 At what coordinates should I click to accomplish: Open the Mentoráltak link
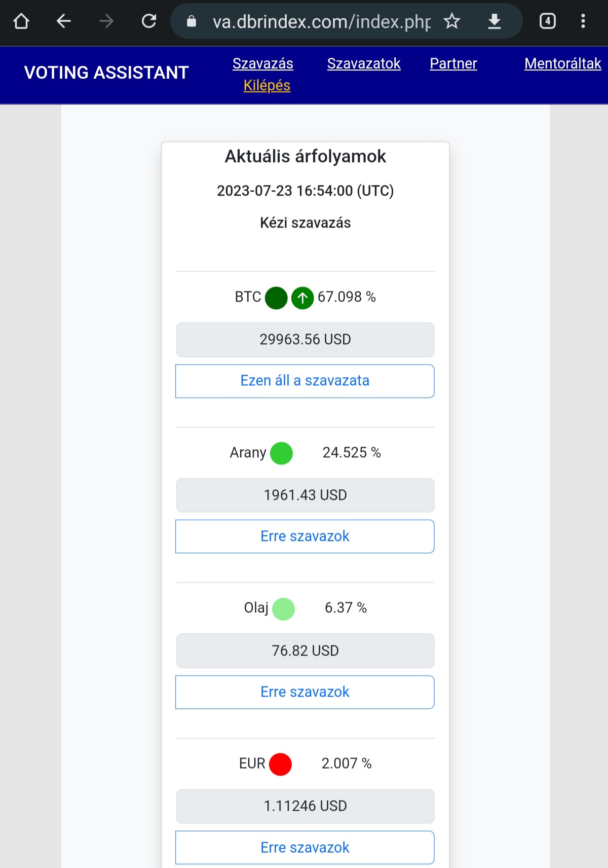563,64
